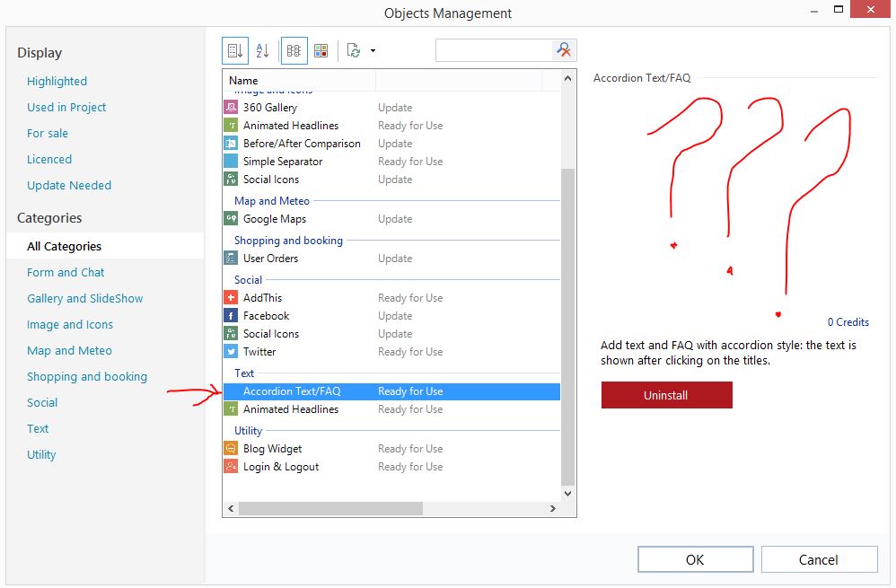
Task: Switch to the list view layout icon
Action: 294,51
